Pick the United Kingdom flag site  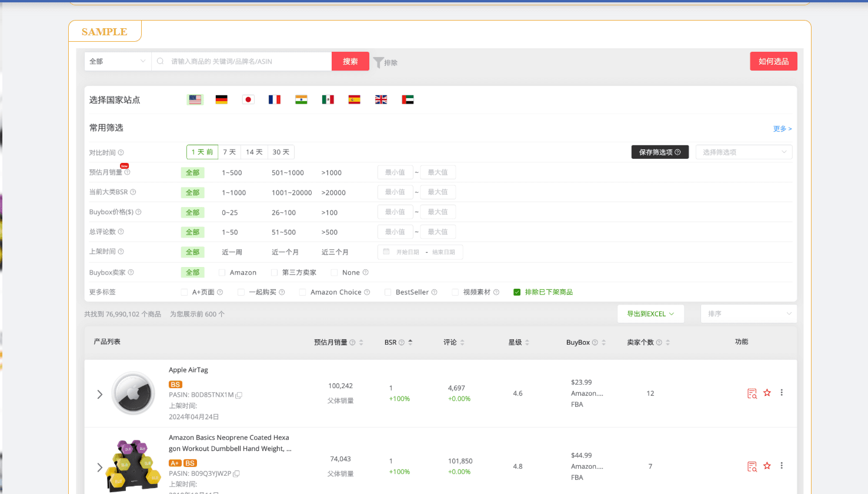(x=381, y=100)
